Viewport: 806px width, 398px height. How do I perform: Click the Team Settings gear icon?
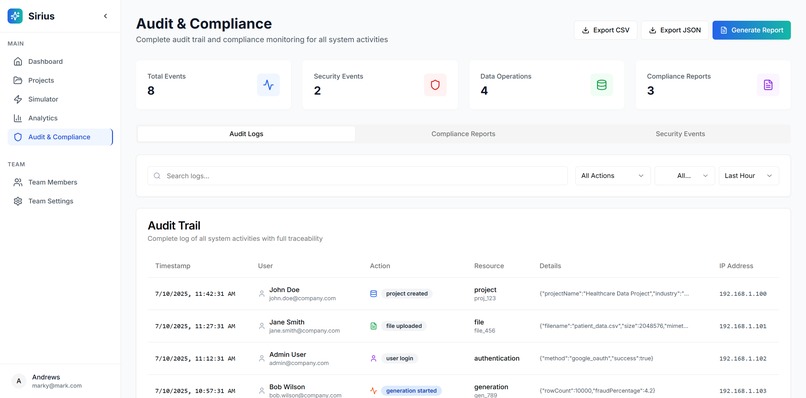[18, 201]
